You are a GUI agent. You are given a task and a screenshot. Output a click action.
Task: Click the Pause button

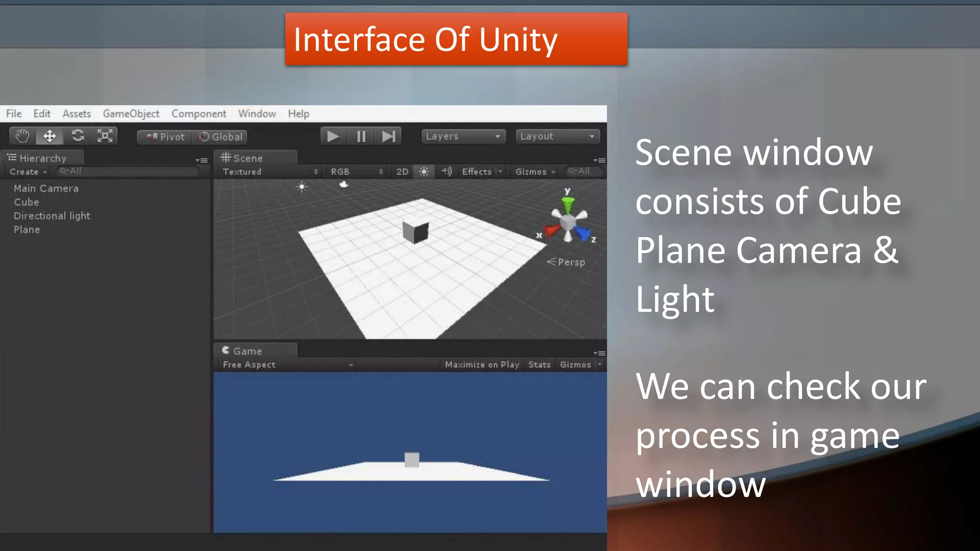click(361, 137)
